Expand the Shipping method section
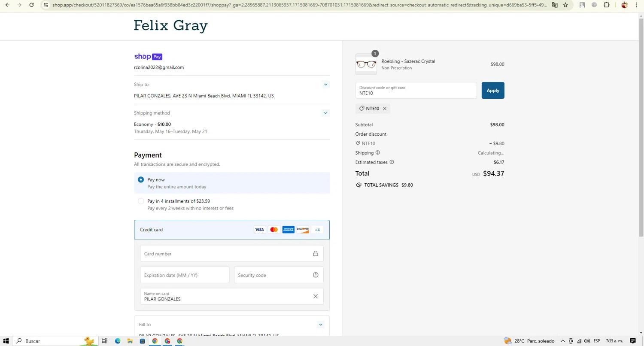Screen dimensions: 644x346 [325, 113]
